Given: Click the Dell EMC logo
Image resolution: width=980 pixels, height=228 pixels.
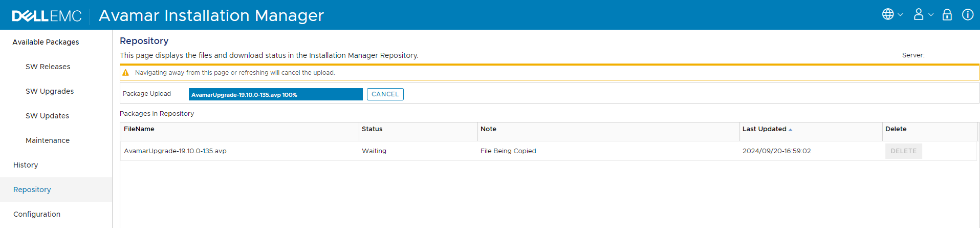Looking at the screenshot, I should (47, 16).
